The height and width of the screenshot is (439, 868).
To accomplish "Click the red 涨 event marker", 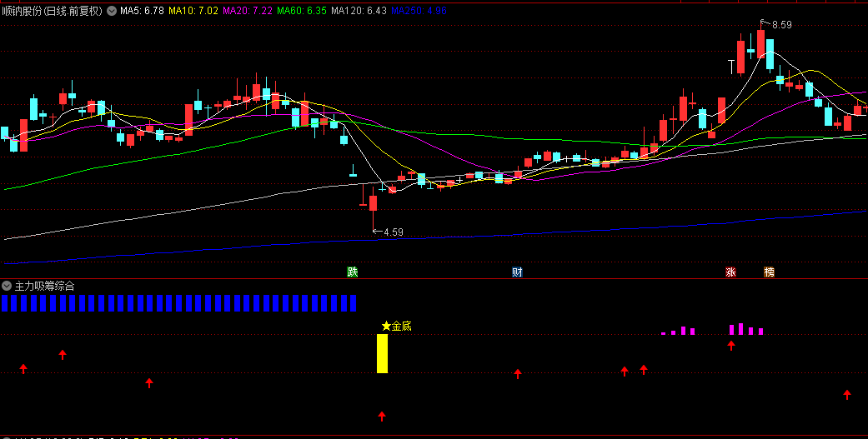I will (x=730, y=272).
